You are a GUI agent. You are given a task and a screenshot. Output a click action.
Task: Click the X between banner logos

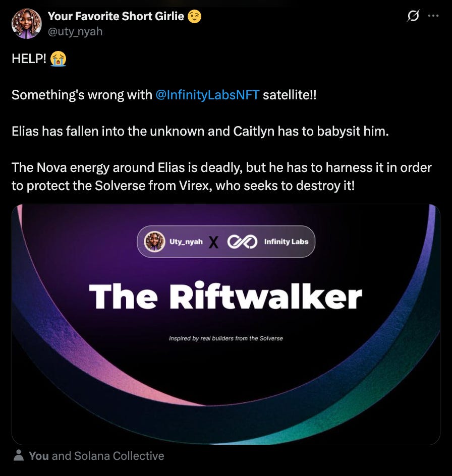[x=213, y=242]
